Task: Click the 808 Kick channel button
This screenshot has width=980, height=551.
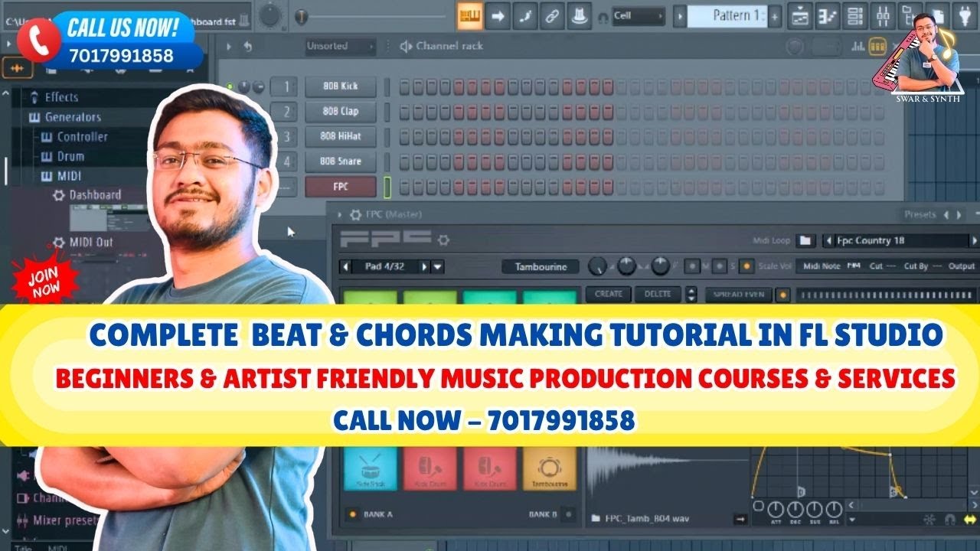Action: click(x=341, y=86)
